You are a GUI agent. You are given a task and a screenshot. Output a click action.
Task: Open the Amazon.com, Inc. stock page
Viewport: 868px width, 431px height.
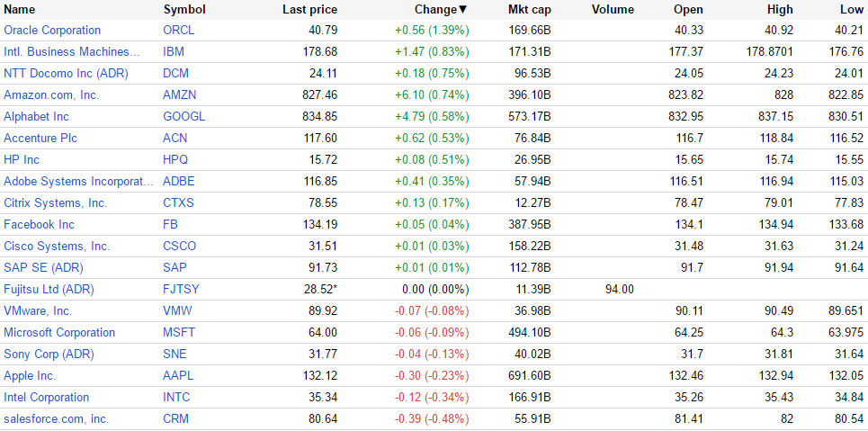pyautogui.click(x=51, y=95)
